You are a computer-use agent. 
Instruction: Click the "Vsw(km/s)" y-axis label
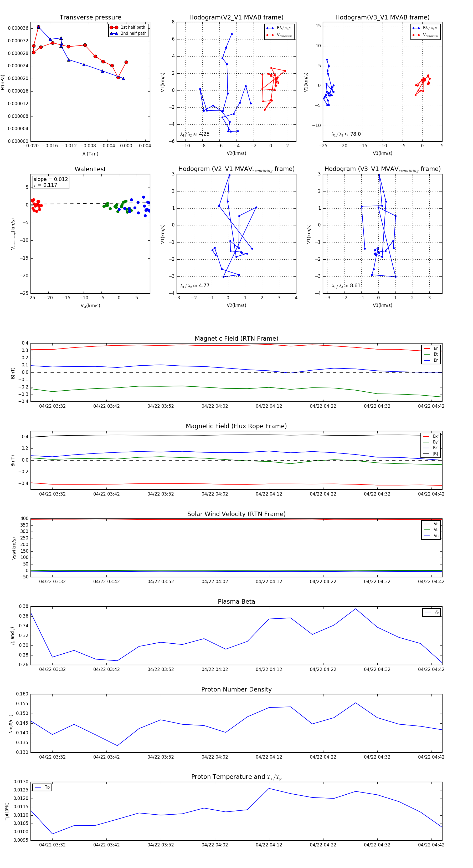(x=14, y=549)
